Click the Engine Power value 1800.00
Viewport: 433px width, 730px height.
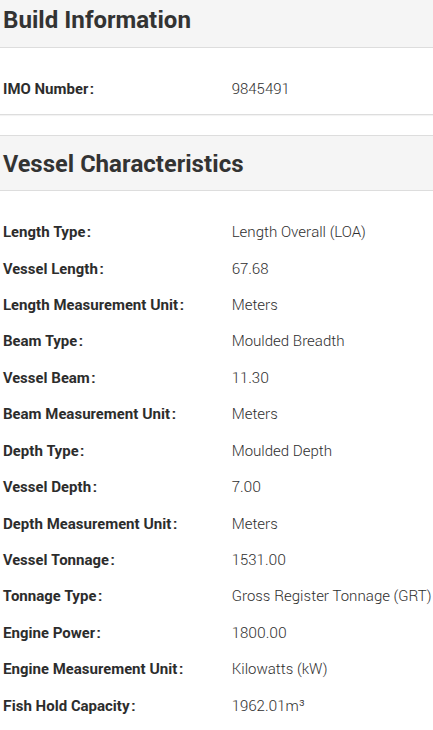click(259, 633)
